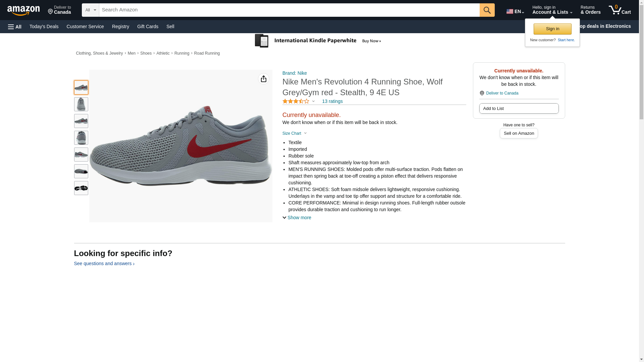Click the magnifying glass search button
The width and height of the screenshot is (644, 362).
(x=487, y=10)
